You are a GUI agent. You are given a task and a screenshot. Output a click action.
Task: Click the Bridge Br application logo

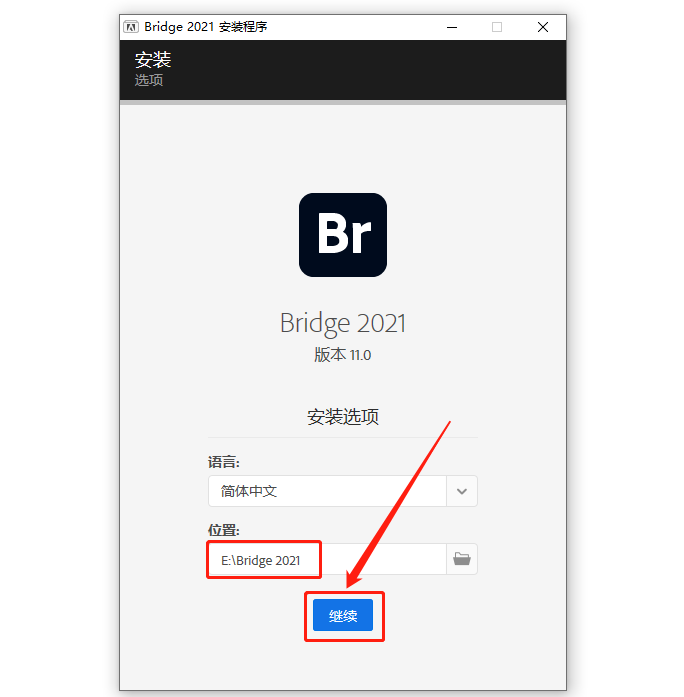343,235
